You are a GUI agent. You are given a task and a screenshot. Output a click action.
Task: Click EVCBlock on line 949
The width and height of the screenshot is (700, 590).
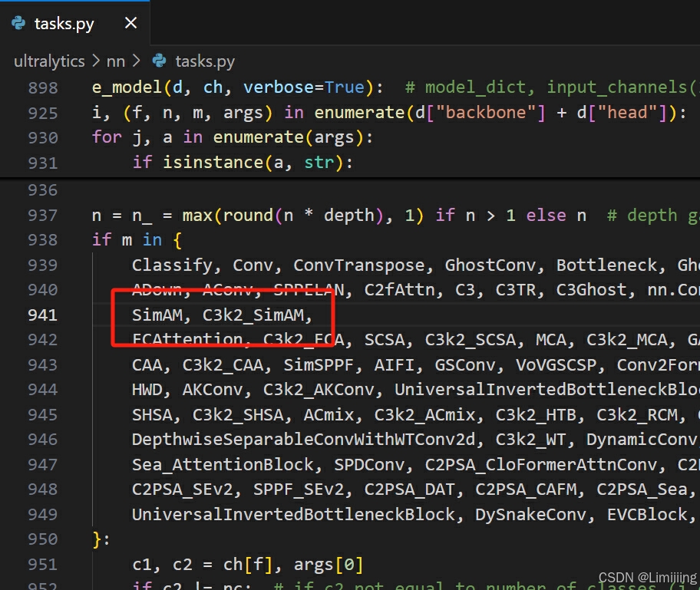click(647, 514)
